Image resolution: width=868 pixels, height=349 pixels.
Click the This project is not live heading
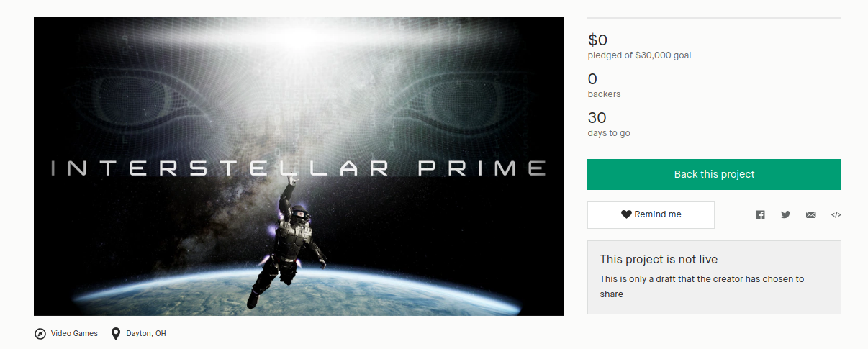(x=659, y=259)
